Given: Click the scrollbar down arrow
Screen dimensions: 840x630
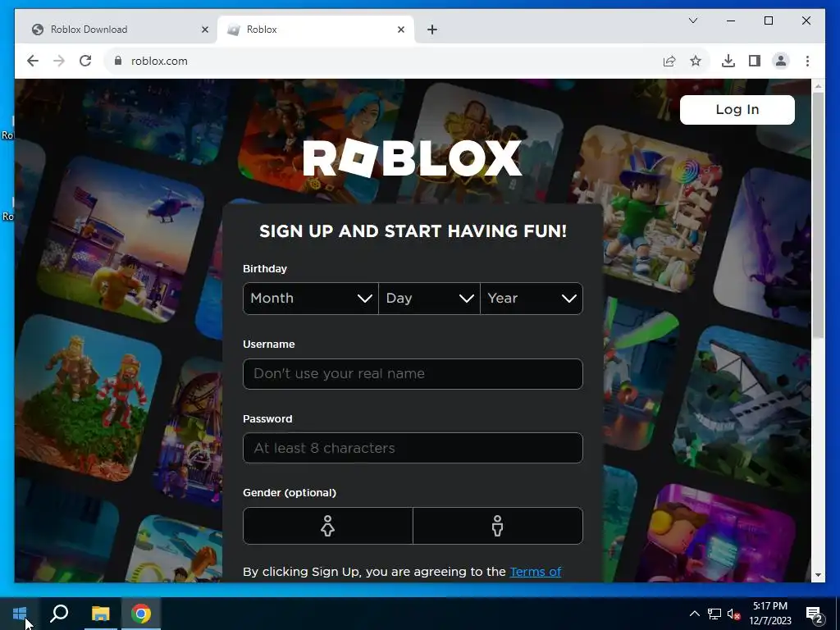Looking at the screenshot, I should (x=818, y=575).
